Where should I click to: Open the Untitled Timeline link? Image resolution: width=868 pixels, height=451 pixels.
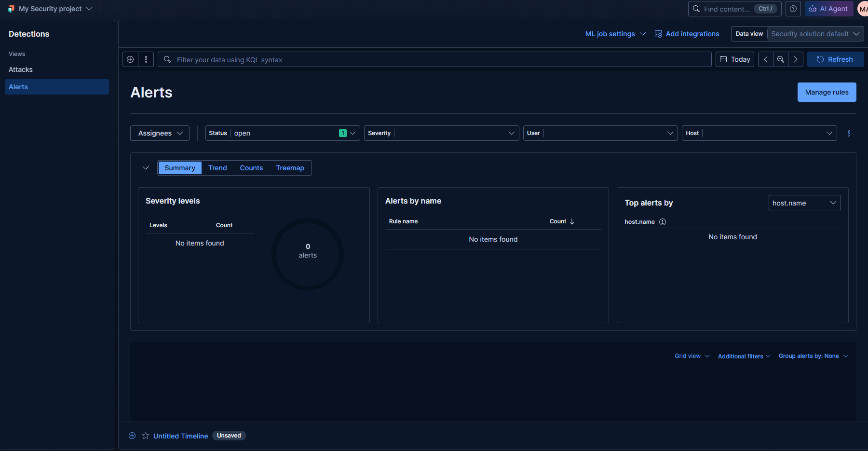[181, 436]
